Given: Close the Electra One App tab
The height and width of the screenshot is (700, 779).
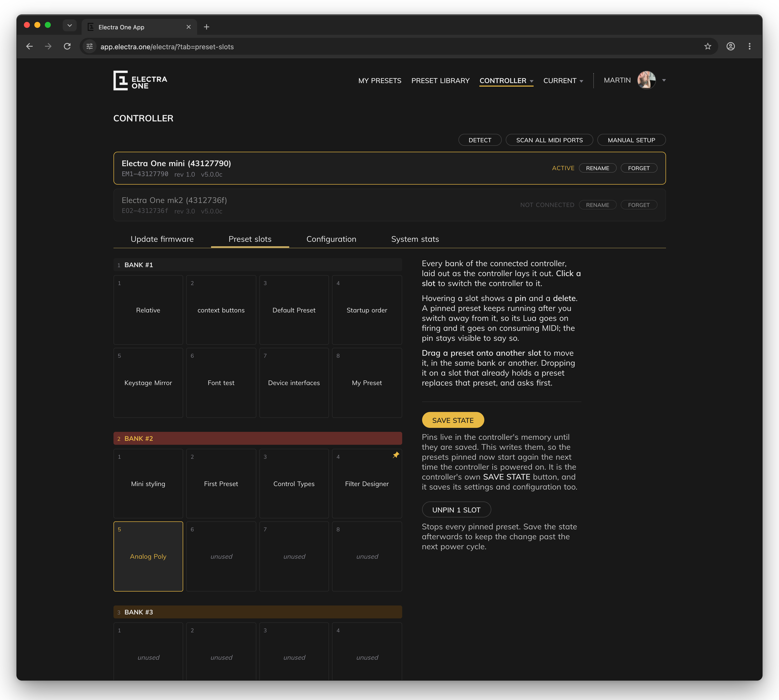Looking at the screenshot, I should [189, 27].
